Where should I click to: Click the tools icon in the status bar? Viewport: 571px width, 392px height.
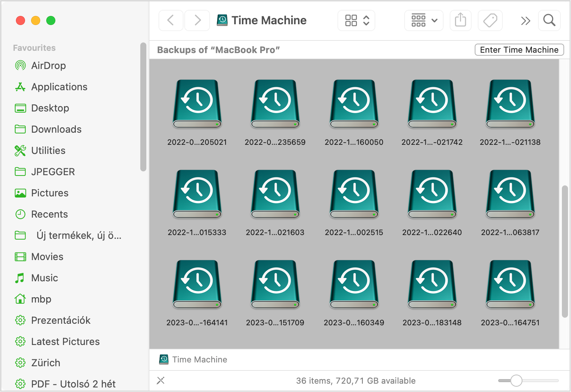click(161, 380)
